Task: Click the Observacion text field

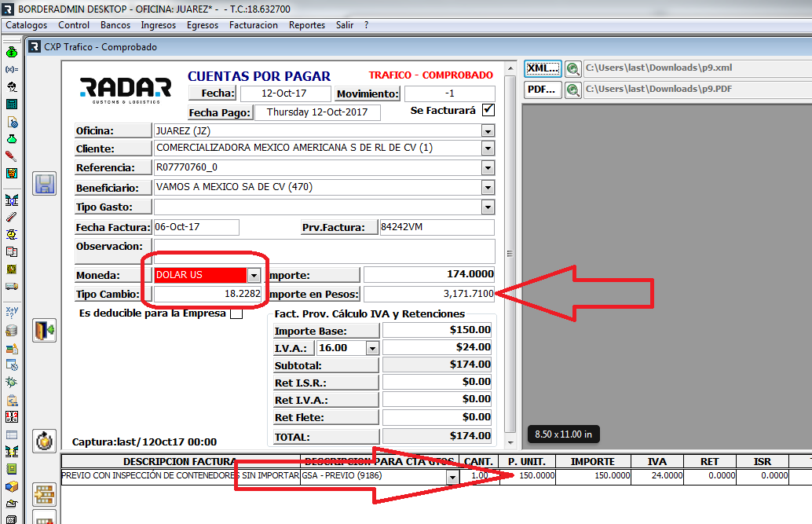Action: (324, 251)
